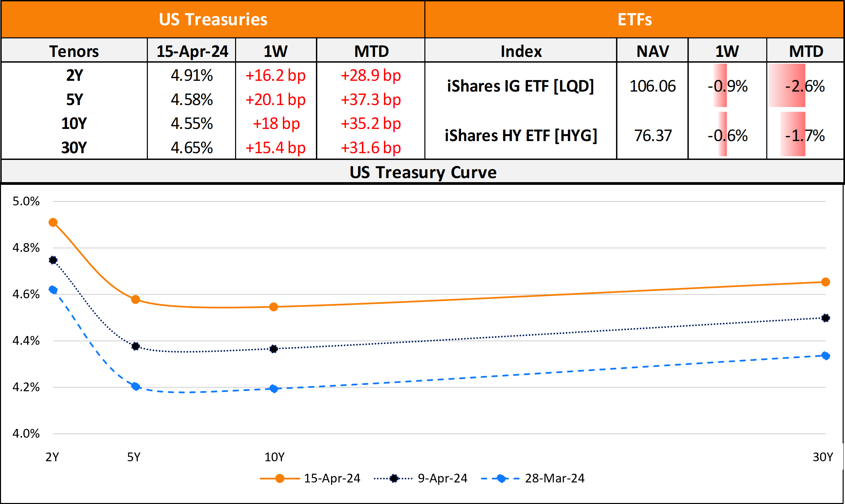Click the LQD MTD -2.6% red bar
Viewport: 845px width, 504px height.
click(x=787, y=86)
